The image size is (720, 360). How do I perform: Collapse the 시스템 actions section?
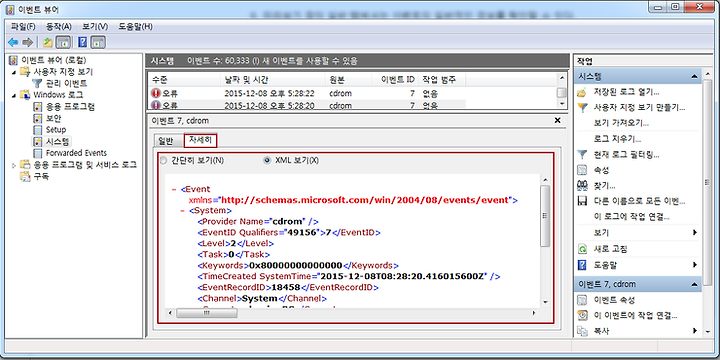click(x=695, y=77)
